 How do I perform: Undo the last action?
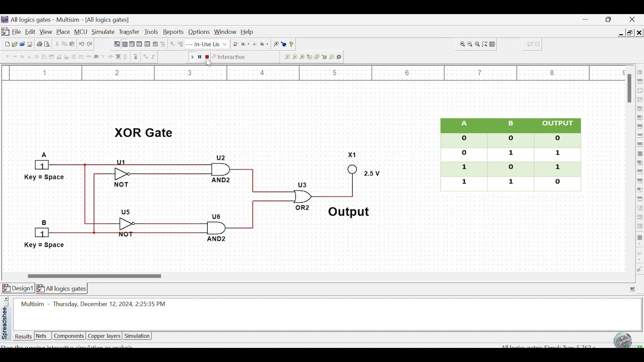coord(82,44)
